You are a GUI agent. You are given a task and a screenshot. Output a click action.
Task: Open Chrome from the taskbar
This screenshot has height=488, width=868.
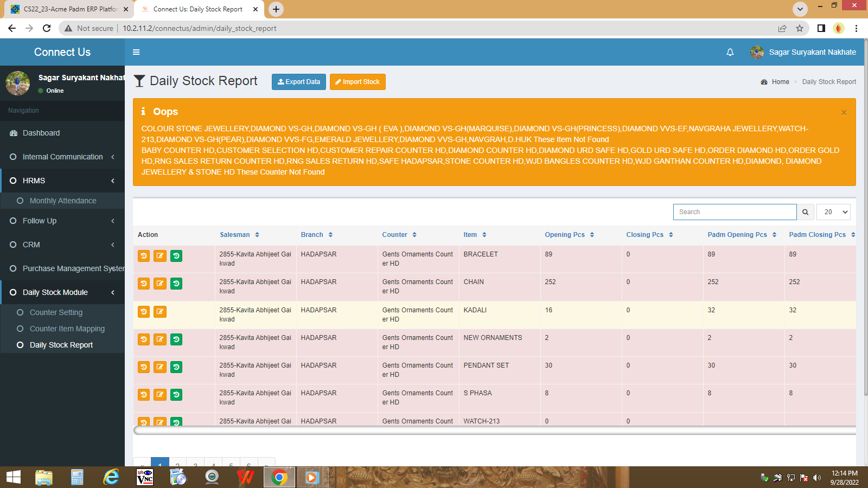pyautogui.click(x=279, y=477)
